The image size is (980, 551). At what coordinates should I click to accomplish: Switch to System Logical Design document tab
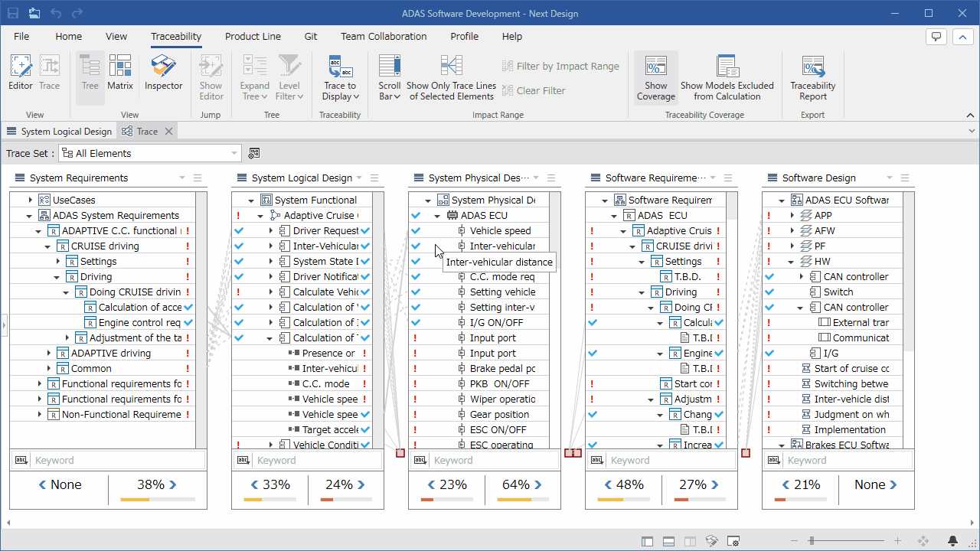tap(59, 132)
